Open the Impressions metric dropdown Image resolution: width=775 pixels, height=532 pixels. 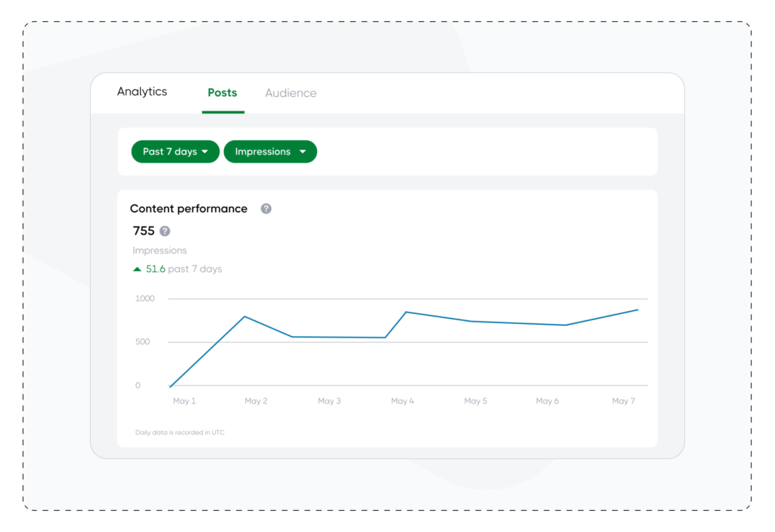(x=270, y=152)
